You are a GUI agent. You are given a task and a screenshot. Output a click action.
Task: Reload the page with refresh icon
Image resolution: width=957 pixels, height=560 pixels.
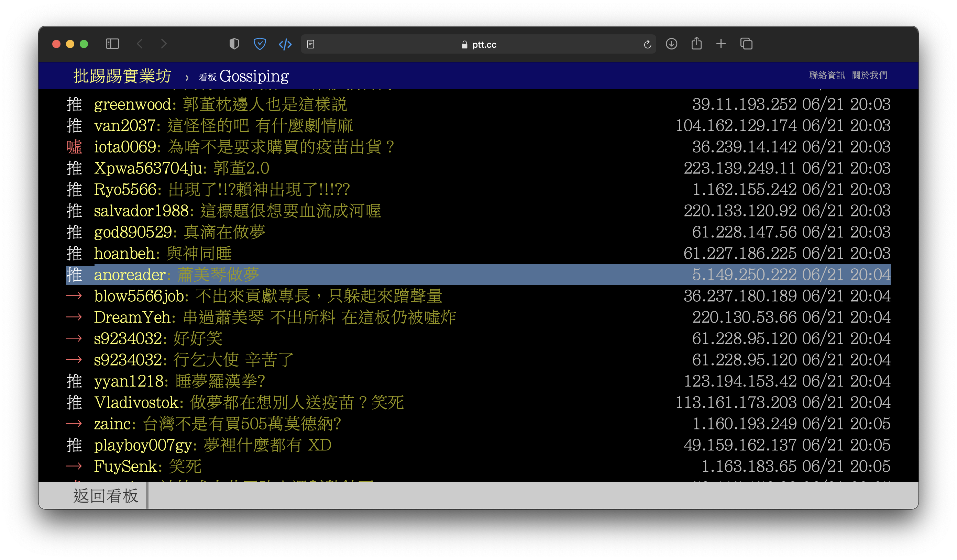pyautogui.click(x=648, y=44)
